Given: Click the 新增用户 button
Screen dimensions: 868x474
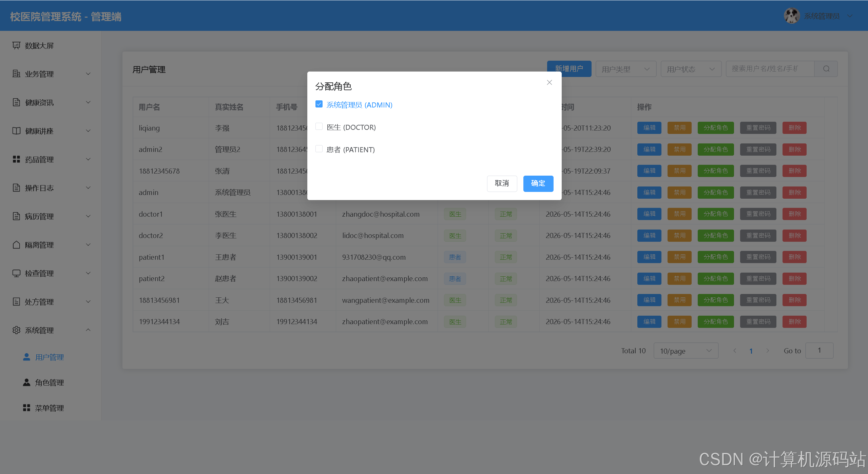Looking at the screenshot, I should click(x=569, y=69).
